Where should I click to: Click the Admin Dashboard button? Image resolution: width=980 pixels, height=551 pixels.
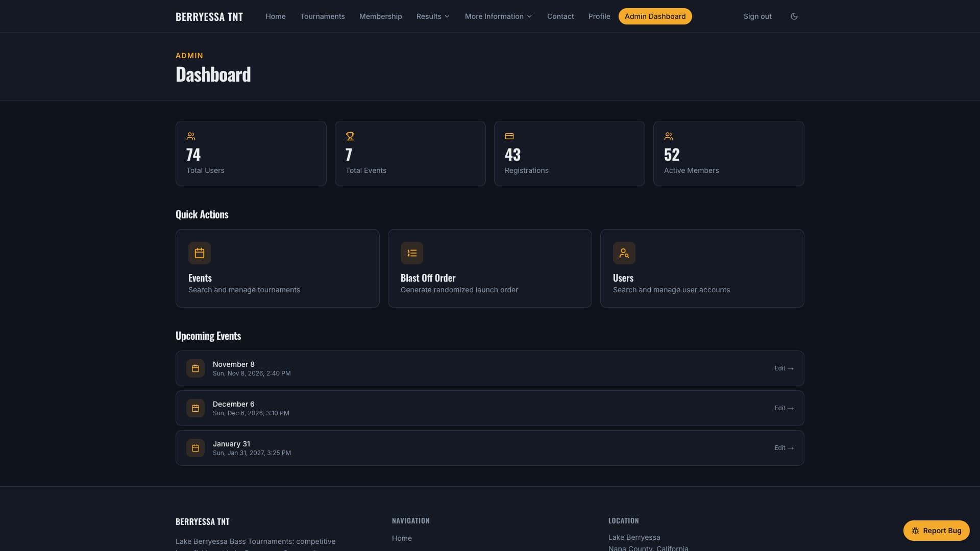click(655, 16)
